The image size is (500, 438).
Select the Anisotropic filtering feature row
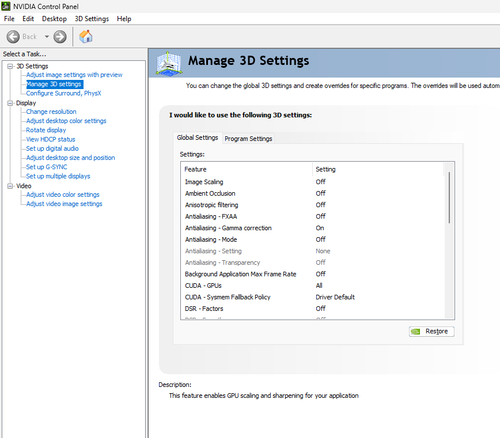[313, 205]
